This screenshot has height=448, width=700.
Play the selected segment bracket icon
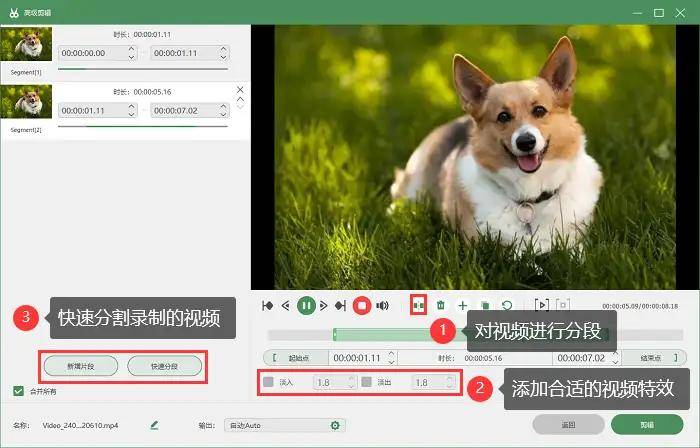tap(542, 305)
